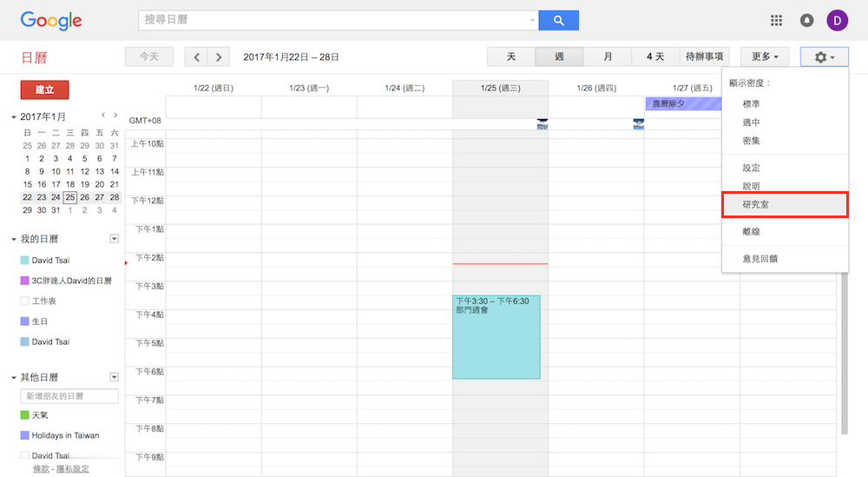Go to next week arrow
The image size is (868, 477).
pos(219,57)
